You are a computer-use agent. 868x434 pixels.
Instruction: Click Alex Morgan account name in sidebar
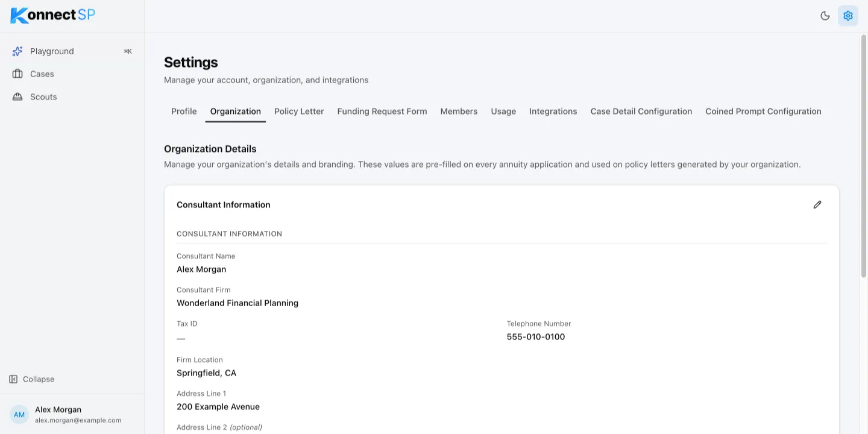58,410
